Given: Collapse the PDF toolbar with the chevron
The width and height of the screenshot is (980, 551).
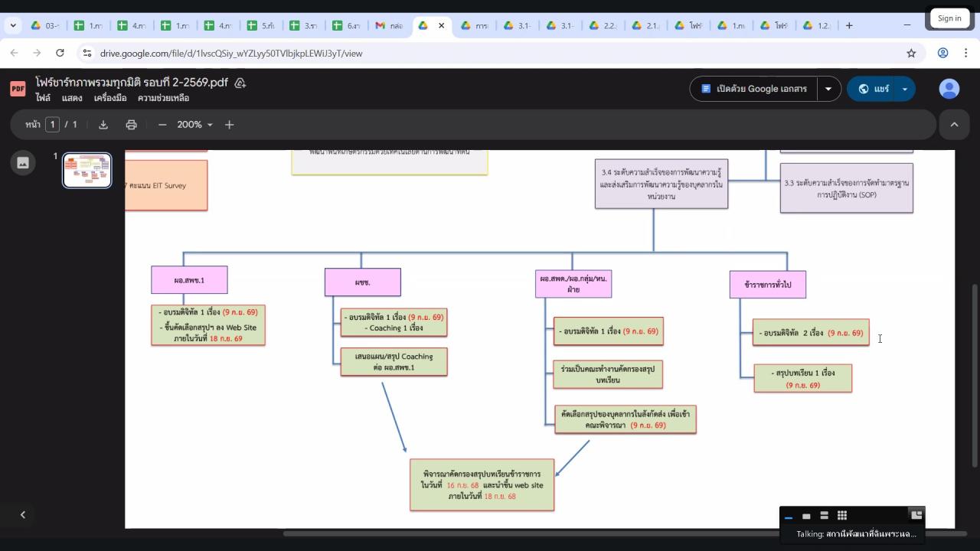Looking at the screenshot, I should click(x=954, y=125).
